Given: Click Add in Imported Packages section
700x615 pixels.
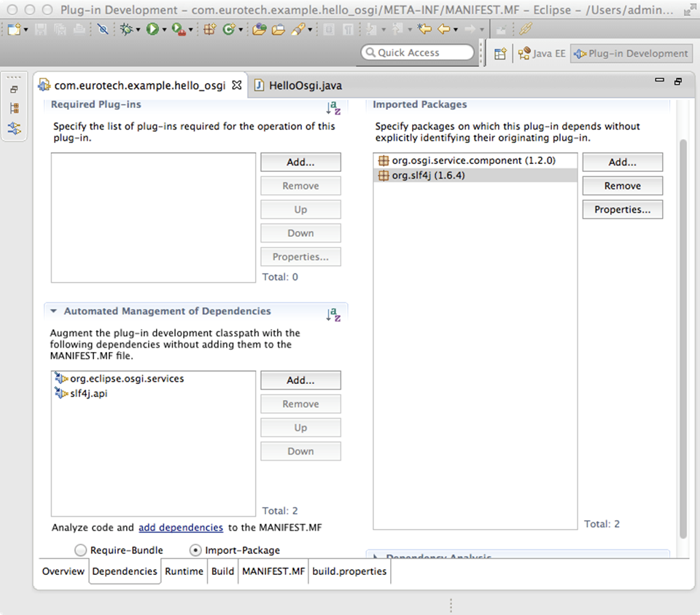Looking at the screenshot, I should pyautogui.click(x=622, y=162).
